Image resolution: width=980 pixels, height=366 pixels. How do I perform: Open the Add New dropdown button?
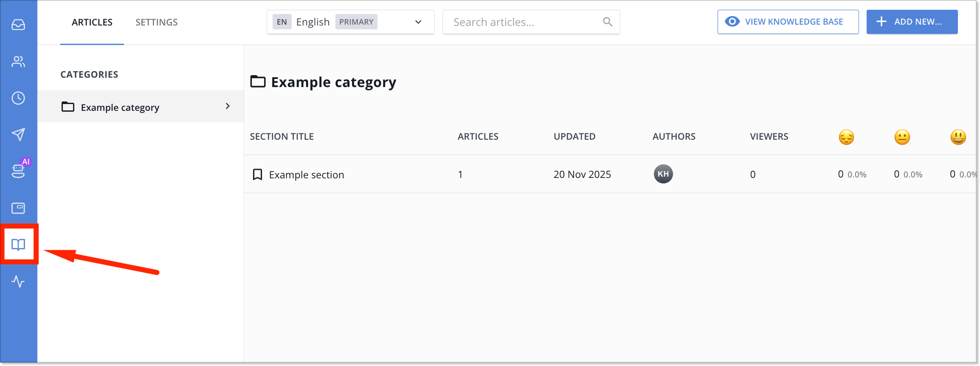click(x=912, y=22)
